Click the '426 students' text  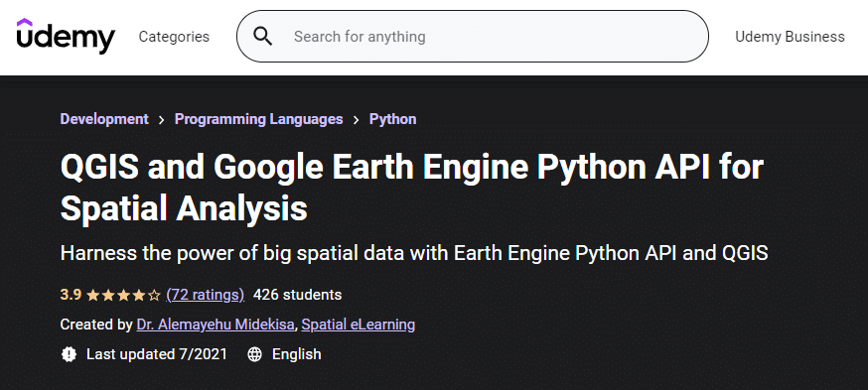tap(297, 295)
